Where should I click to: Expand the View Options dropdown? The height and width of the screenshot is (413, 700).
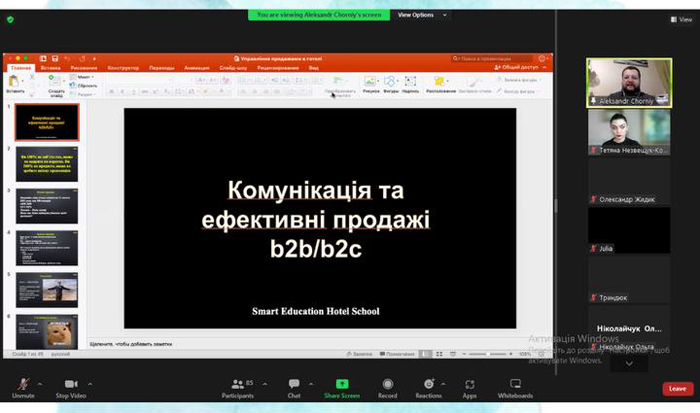[422, 15]
